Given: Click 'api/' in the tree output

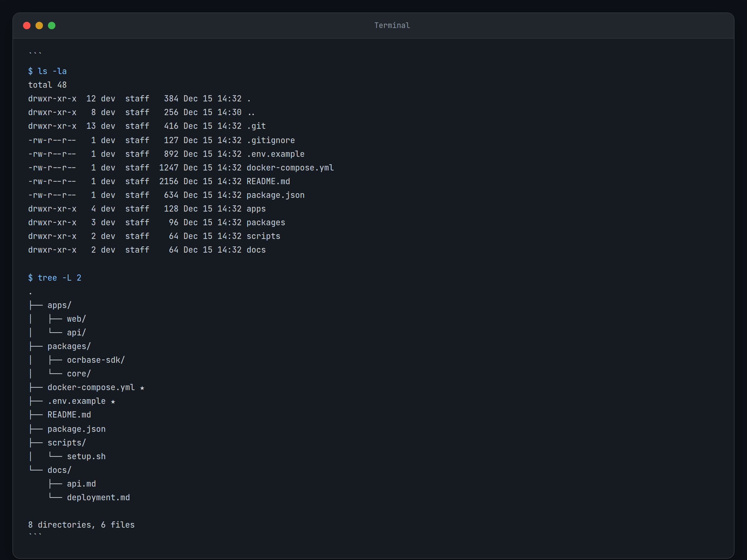Looking at the screenshot, I should [x=76, y=333].
